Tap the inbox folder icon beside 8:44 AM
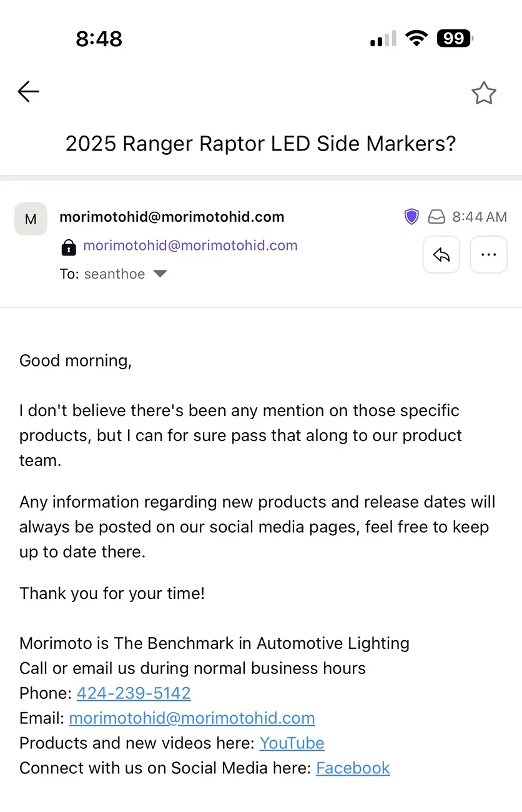Viewport: 522px width, 812px height. click(x=436, y=217)
